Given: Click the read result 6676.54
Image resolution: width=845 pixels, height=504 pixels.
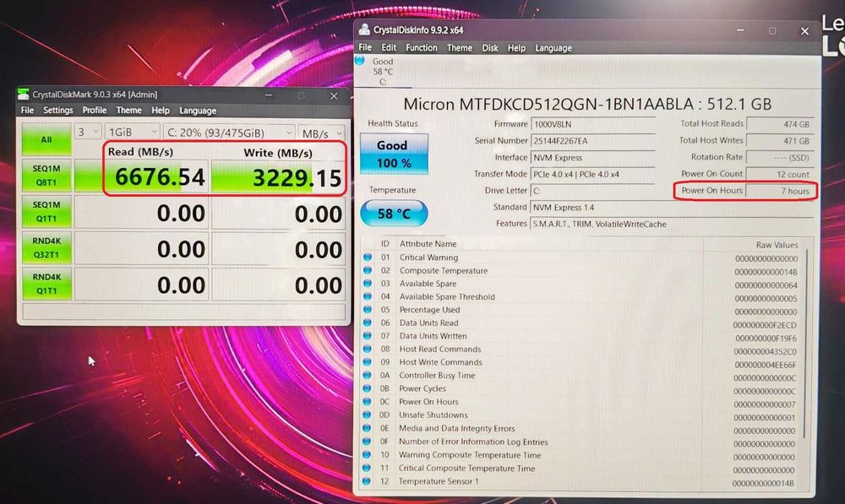Looking at the screenshot, I should (x=141, y=176).
